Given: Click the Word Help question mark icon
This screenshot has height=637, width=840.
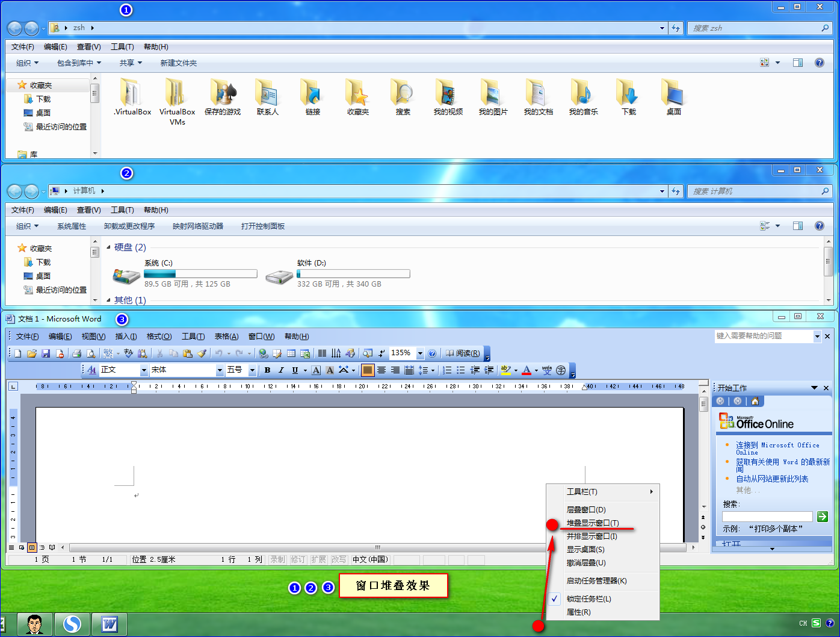Looking at the screenshot, I should tap(432, 353).
